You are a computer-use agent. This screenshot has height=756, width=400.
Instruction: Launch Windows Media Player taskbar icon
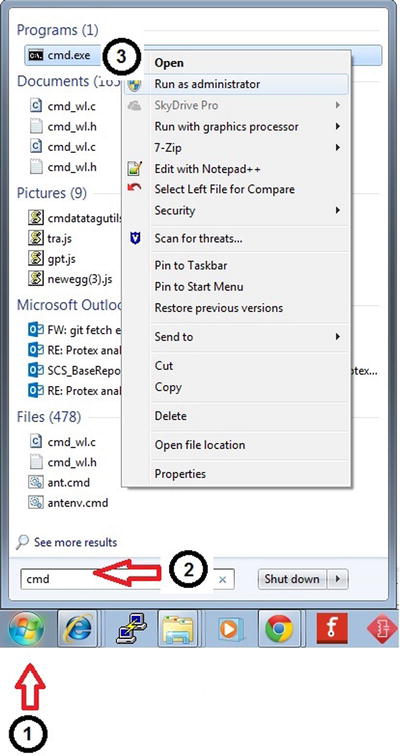pos(228,629)
